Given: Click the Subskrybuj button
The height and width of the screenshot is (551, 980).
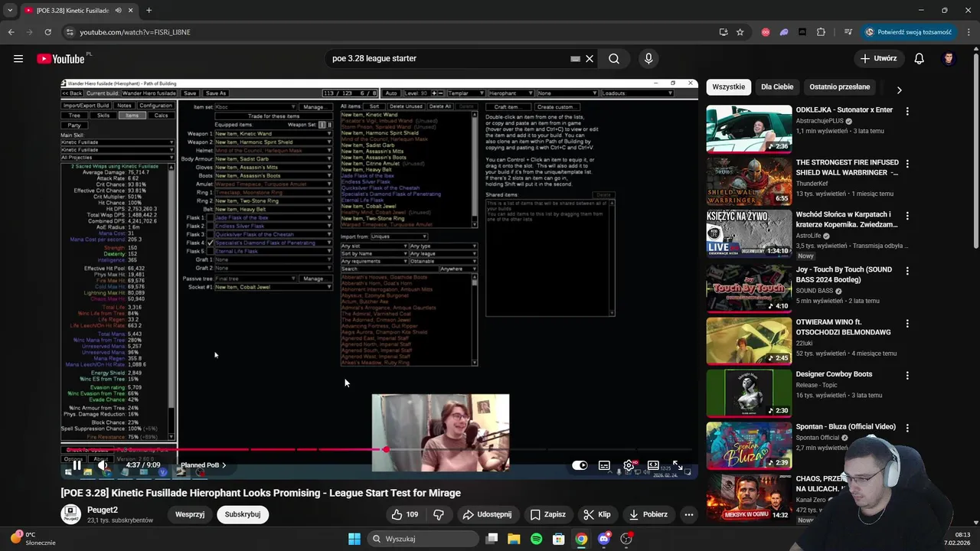Looking at the screenshot, I should pyautogui.click(x=243, y=514).
